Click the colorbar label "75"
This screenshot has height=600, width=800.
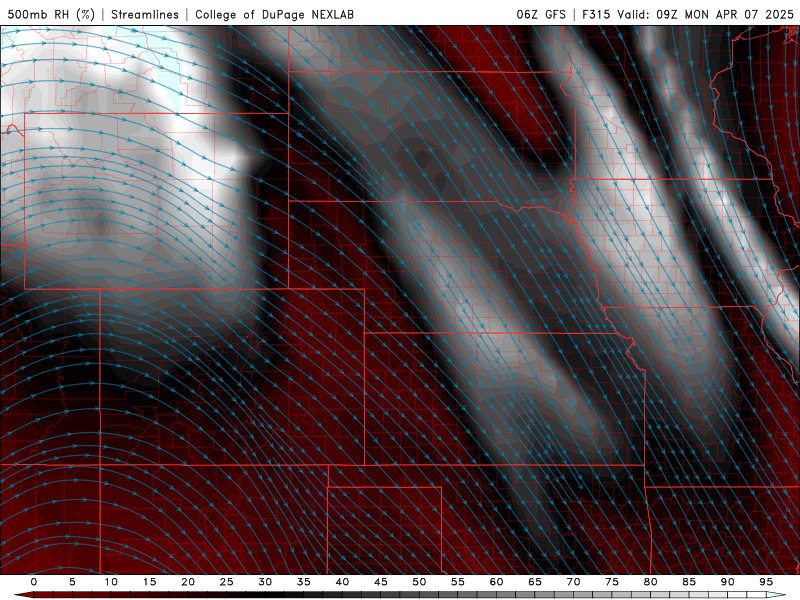pyautogui.click(x=612, y=582)
